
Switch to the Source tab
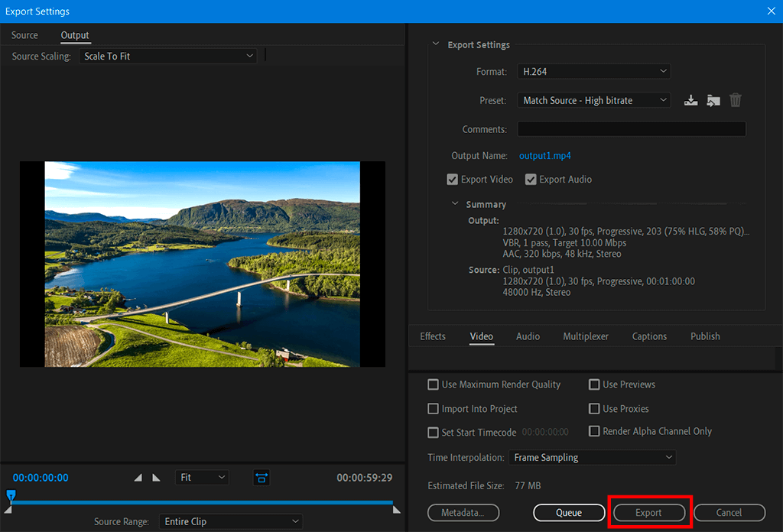tap(24, 35)
